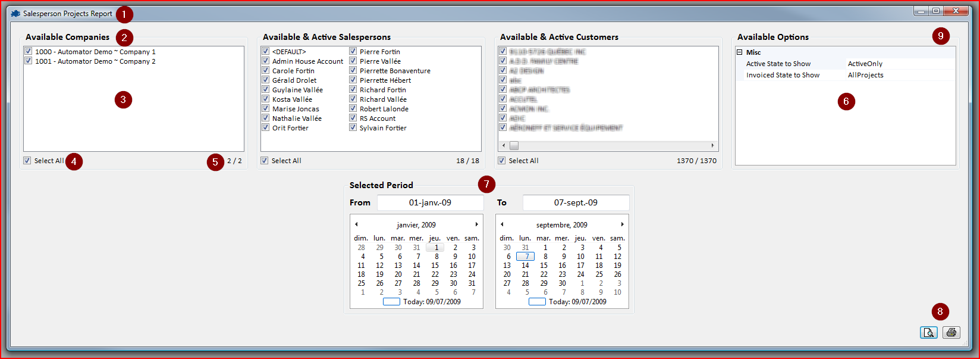
Task: Click the septembre, 2009 month header
Action: [561, 225]
